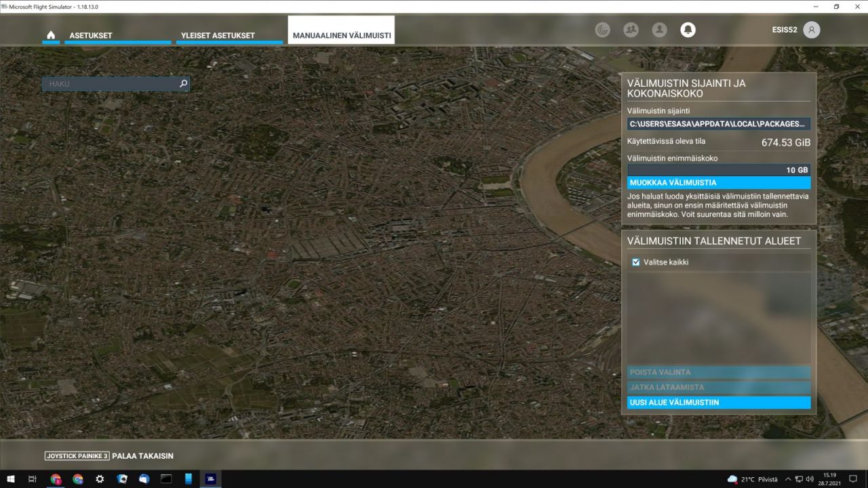Expand the hidden system tray icons chevron
Screen dimensions: 868x488
(788, 479)
